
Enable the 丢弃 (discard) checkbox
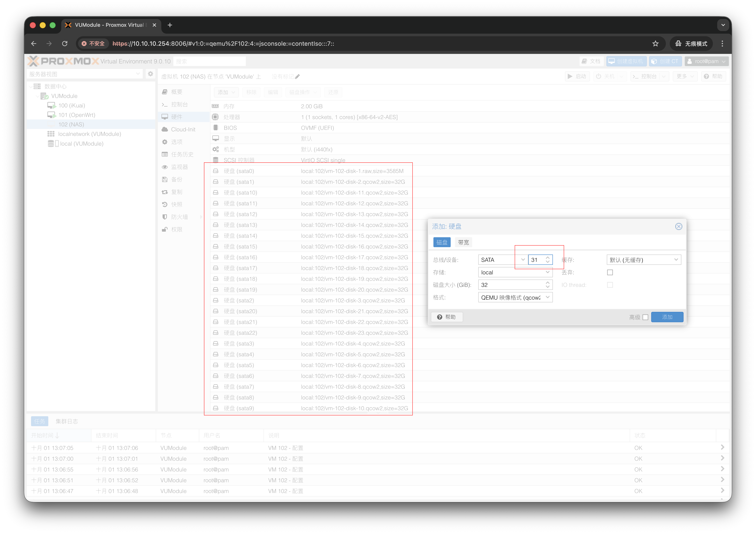[610, 272]
